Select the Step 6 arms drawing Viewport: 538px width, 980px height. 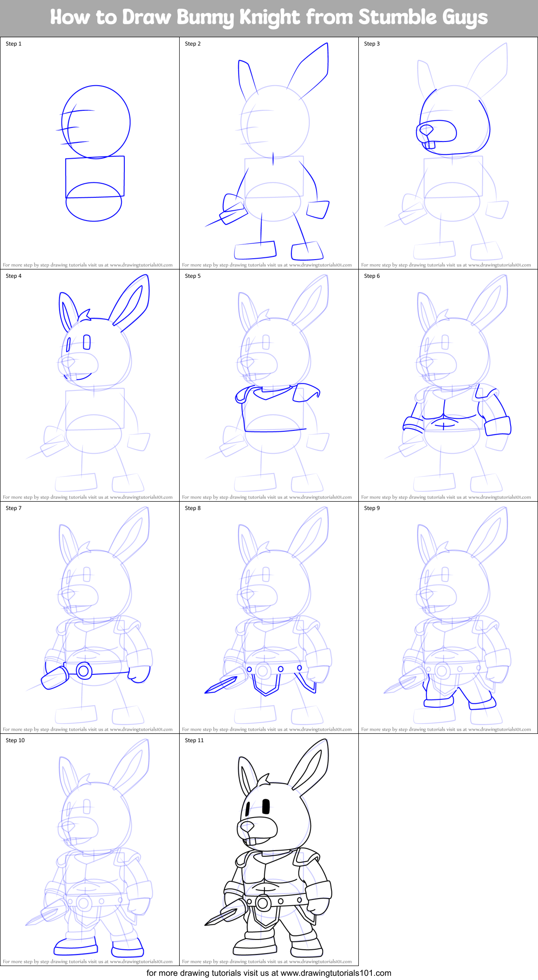pyautogui.click(x=448, y=385)
